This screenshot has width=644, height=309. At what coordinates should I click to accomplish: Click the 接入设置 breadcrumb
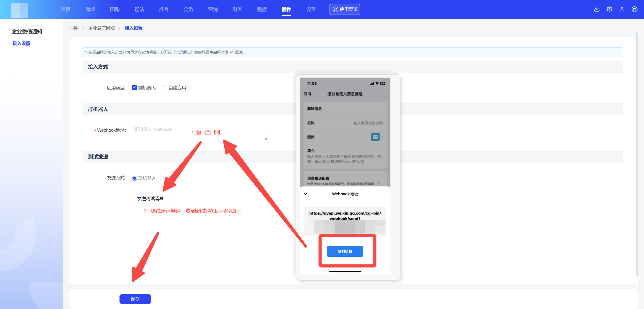[134, 28]
